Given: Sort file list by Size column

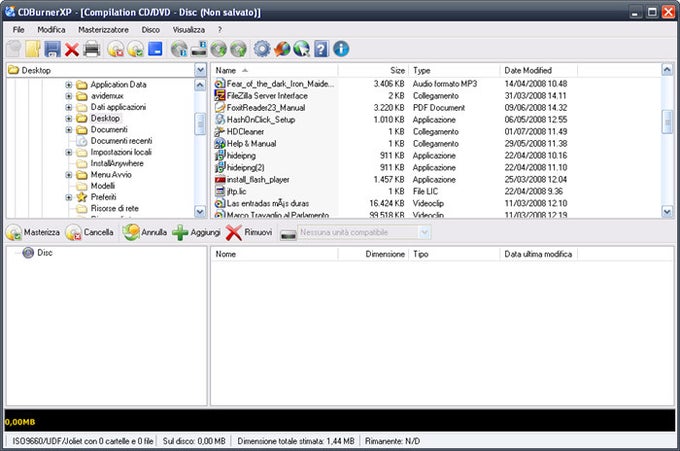Looking at the screenshot, I should point(373,70).
